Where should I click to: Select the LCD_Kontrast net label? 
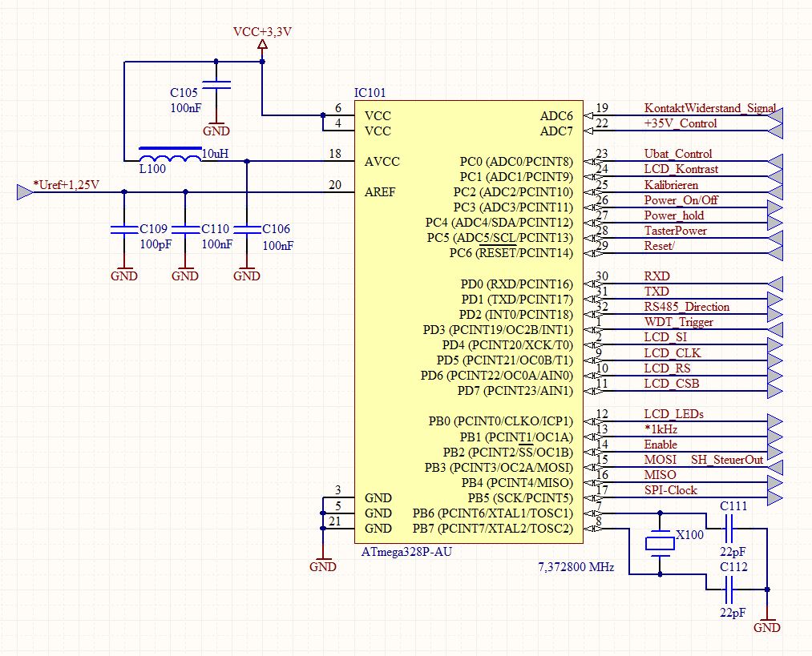[x=681, y=169]
